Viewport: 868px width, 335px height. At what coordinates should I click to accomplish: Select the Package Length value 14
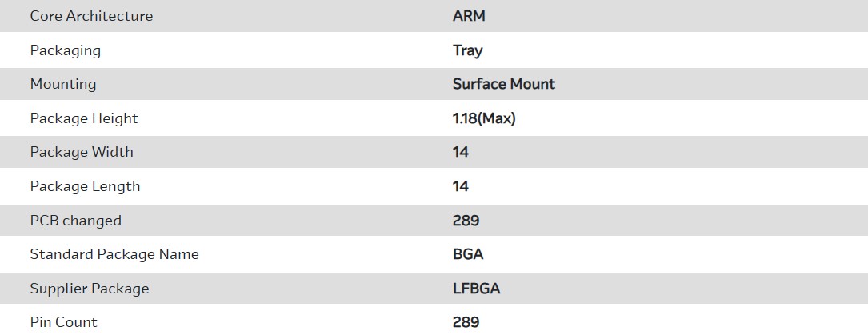[x=461, y=186]
